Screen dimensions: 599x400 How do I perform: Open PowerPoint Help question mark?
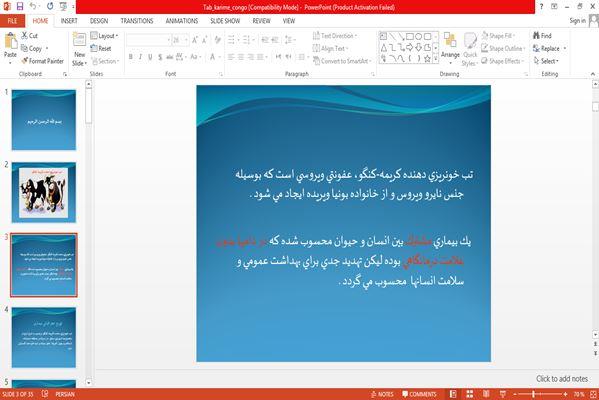click(541, 6)
